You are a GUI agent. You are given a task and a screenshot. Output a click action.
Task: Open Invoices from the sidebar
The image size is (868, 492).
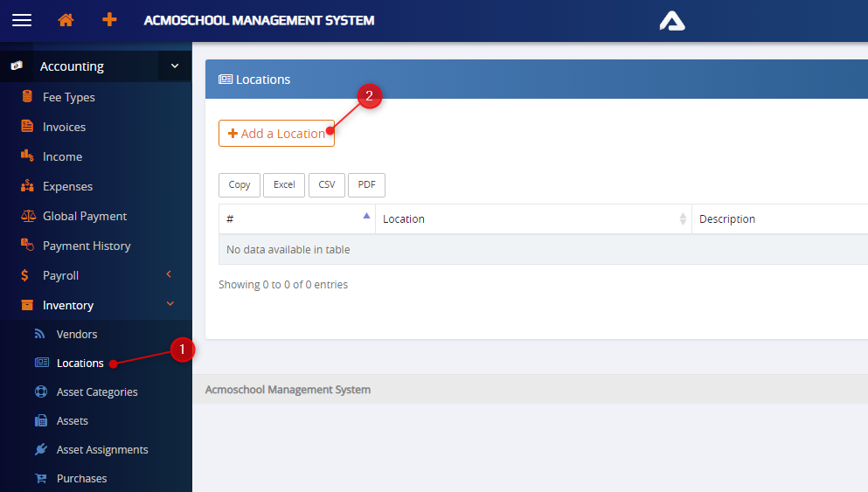pos(64,127)
